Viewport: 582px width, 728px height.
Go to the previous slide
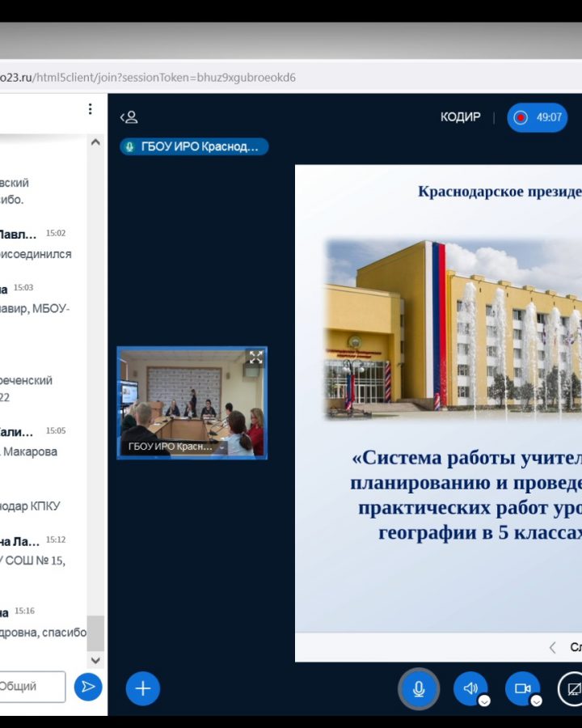pos(553,647)
